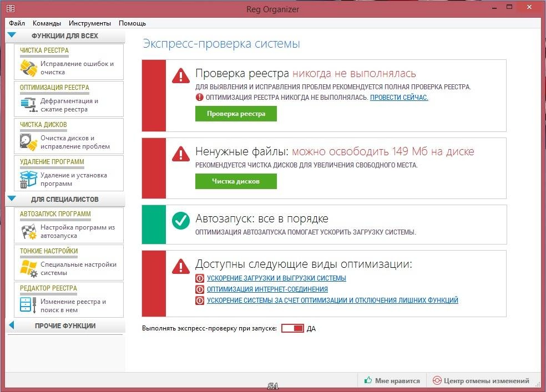Click icon left of Ускорение загрузки и выгрузки
The image size is (546, 392).
(200, 278)
